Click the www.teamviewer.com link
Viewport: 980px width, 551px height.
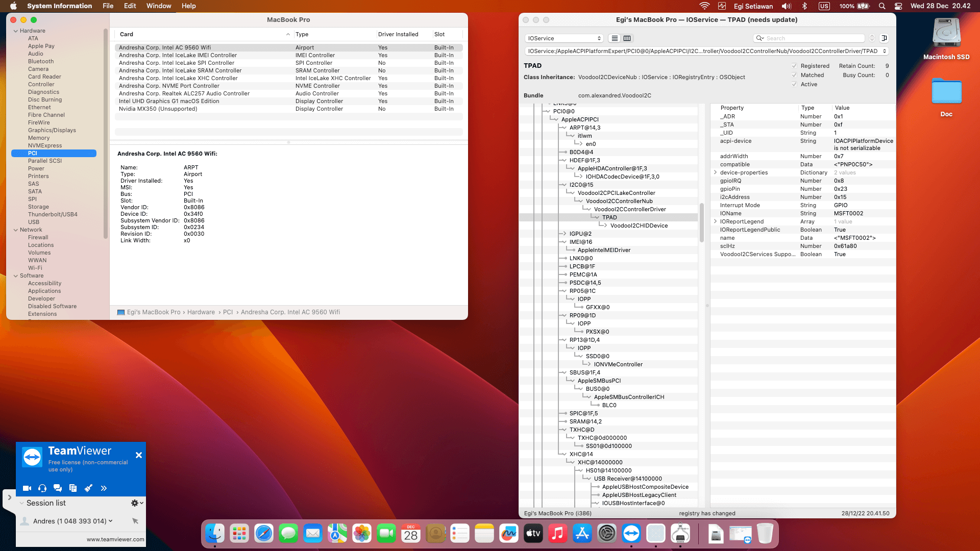(115, 539)
